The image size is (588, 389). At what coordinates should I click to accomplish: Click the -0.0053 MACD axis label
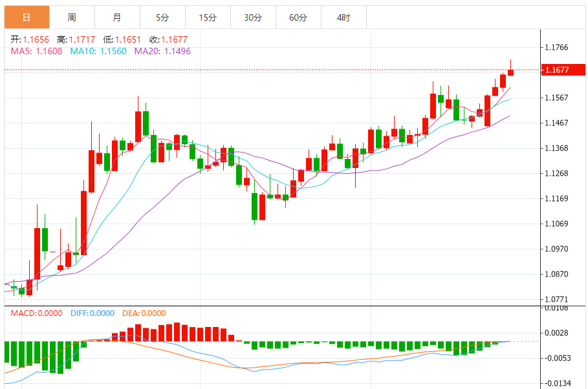point(556,358)
